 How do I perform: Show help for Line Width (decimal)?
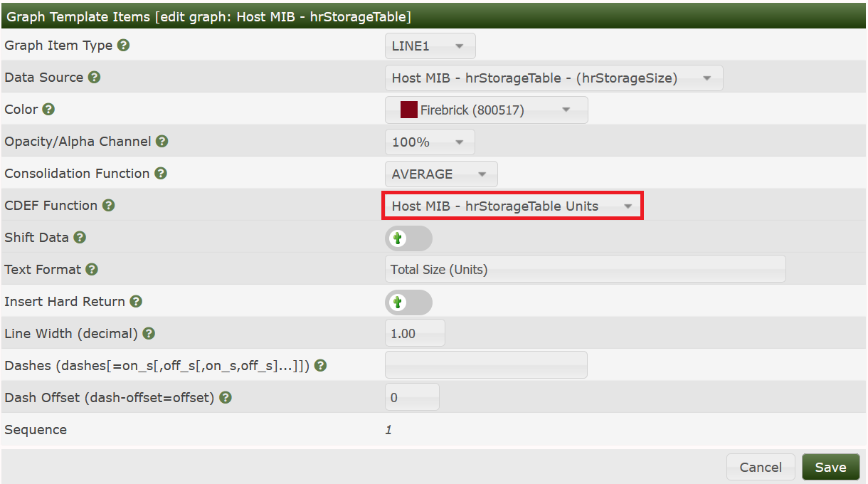point(149,334)
